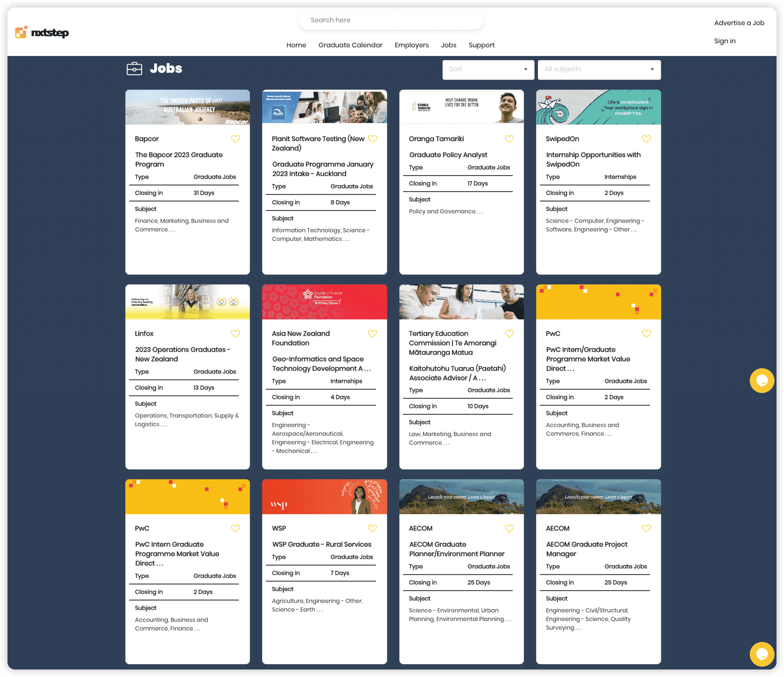
Task: Click the Tertiary Education Commission company name
Action: click(x=452, y=343)
